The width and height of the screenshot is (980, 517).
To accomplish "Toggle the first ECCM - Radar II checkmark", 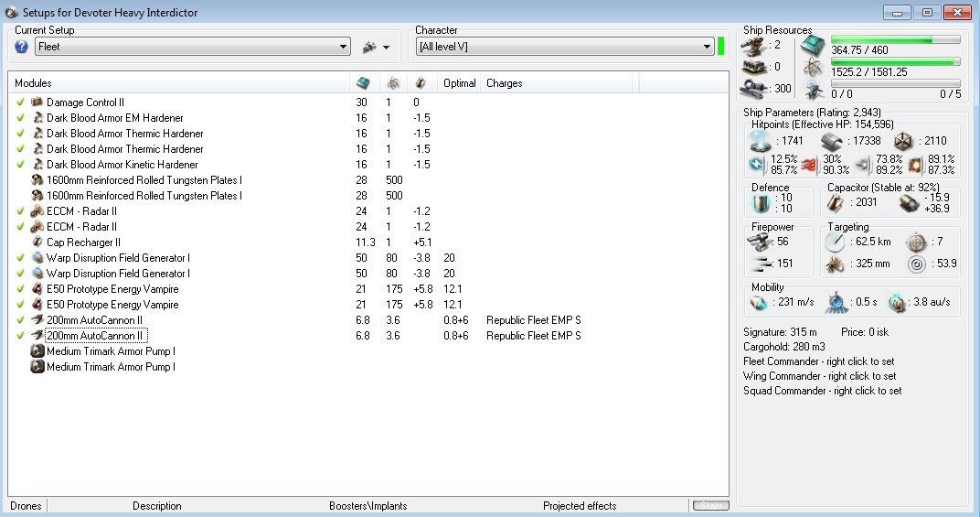I will [21, 211].
